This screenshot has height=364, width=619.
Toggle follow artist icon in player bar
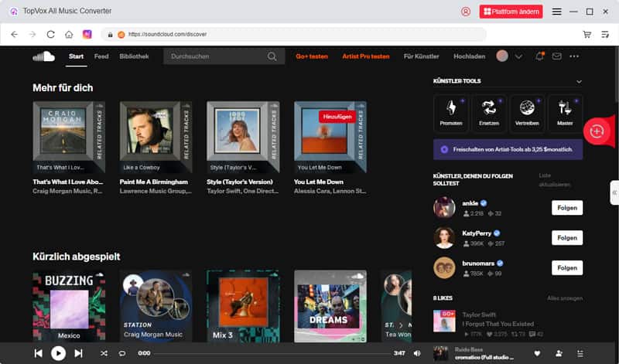[x=559, y=353]
